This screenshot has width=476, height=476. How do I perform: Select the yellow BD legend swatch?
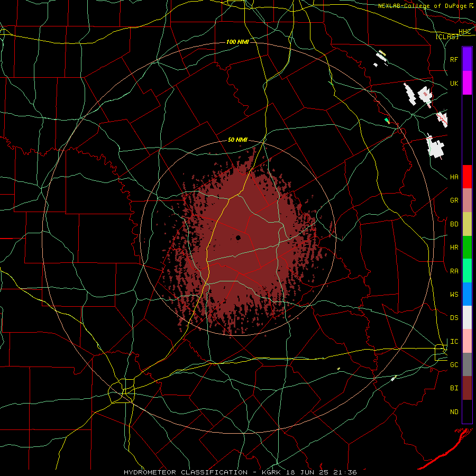pyautogui.click(x=467, y=224)
